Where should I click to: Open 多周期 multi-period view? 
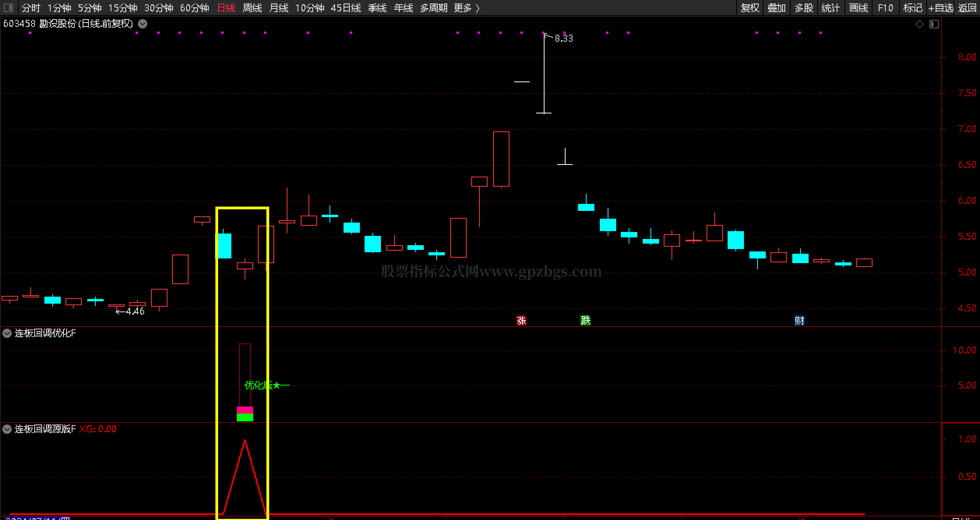click(434, 8)
